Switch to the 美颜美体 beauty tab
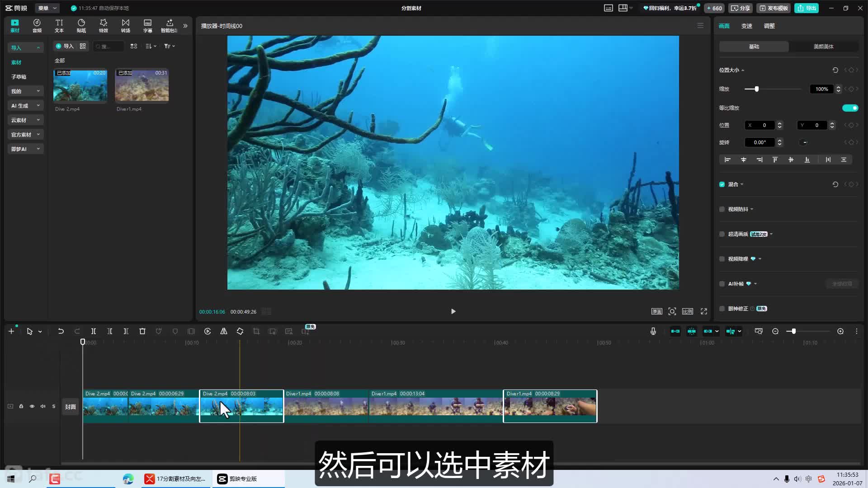Viewport: 868px width, 488px height. click(823, 47)
